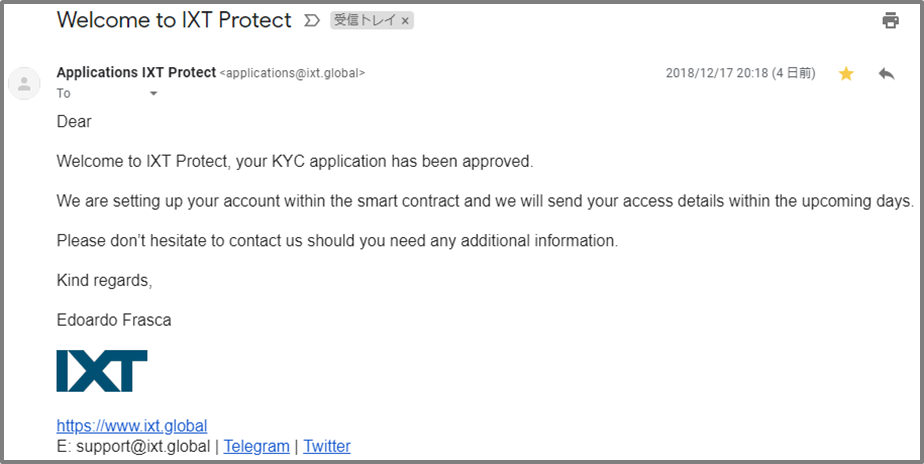Open the Telegram link in signature

pyautogui.click(x=256, y=446)
